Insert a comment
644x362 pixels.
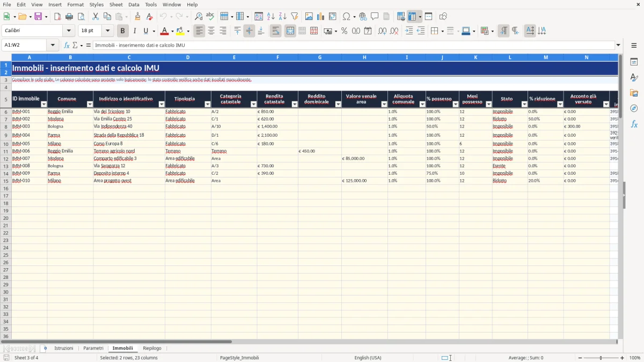pos(375,17)
